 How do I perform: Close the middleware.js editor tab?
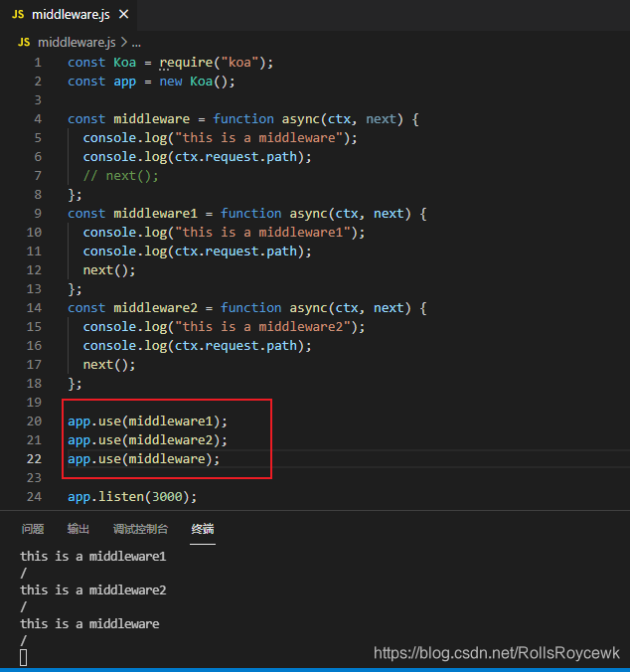pyautogui.click(x=124, y=15)
